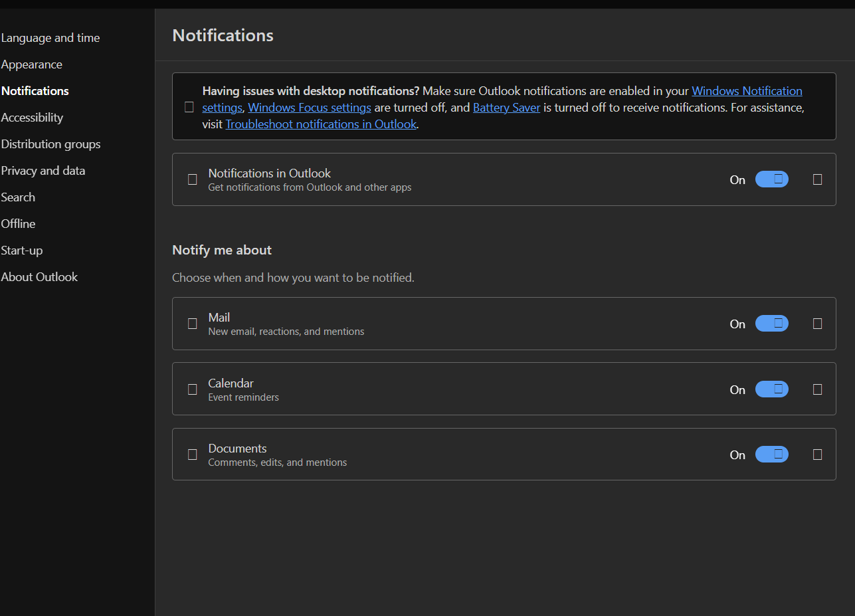Click the "Notify me about" heading
Screen dimensions: 855x616
[222, 251]
